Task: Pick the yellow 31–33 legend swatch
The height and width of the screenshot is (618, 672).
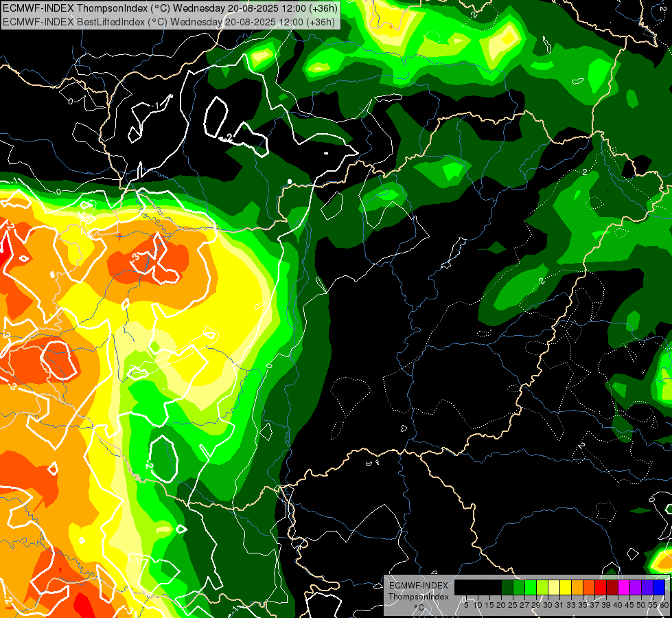Action: click(x=566, y=587)
